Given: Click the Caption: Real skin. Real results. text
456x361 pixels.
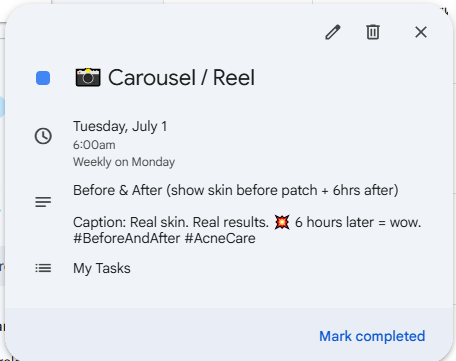Looking at the screenshot, I should pos(171,222).
